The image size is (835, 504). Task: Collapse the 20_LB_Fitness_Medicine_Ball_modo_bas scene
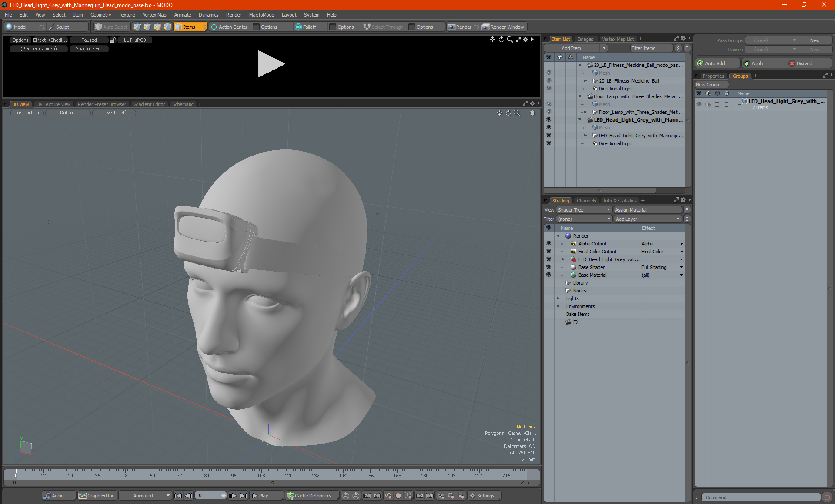pyautogui.click(x=580, y=65)
